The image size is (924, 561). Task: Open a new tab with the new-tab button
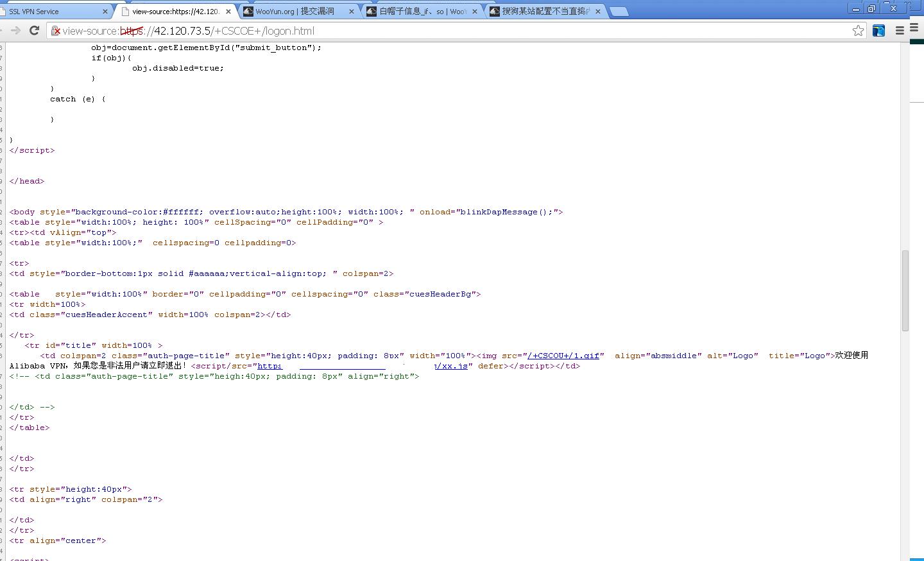(x=619, y=12)
